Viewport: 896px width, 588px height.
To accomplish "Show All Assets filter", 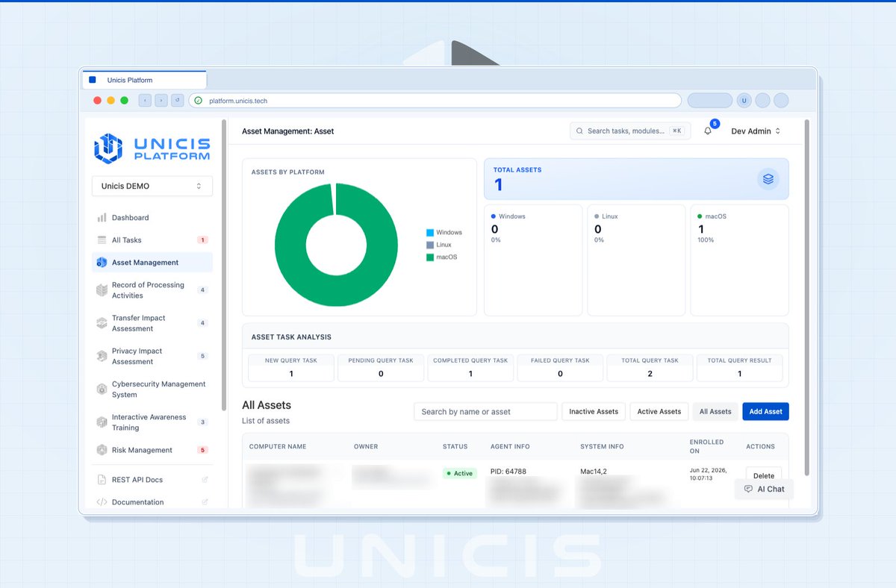I will pos(715,411).
